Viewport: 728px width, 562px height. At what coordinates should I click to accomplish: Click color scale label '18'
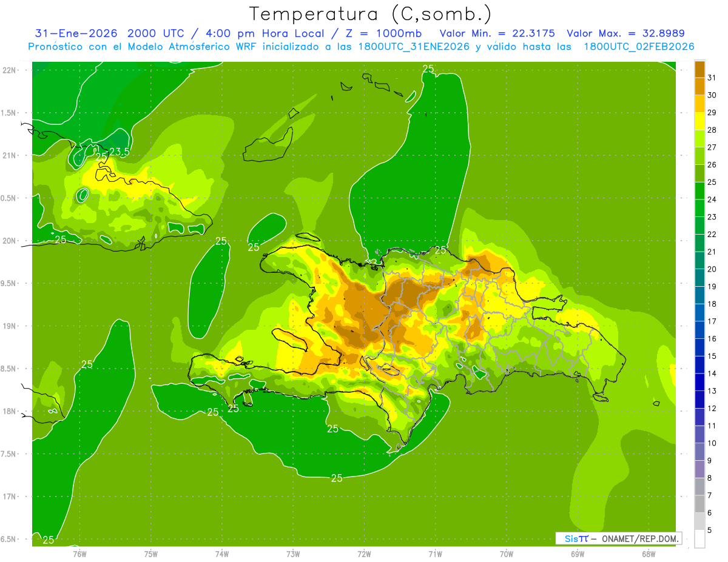pyautogui.click(x=712, y=304)
